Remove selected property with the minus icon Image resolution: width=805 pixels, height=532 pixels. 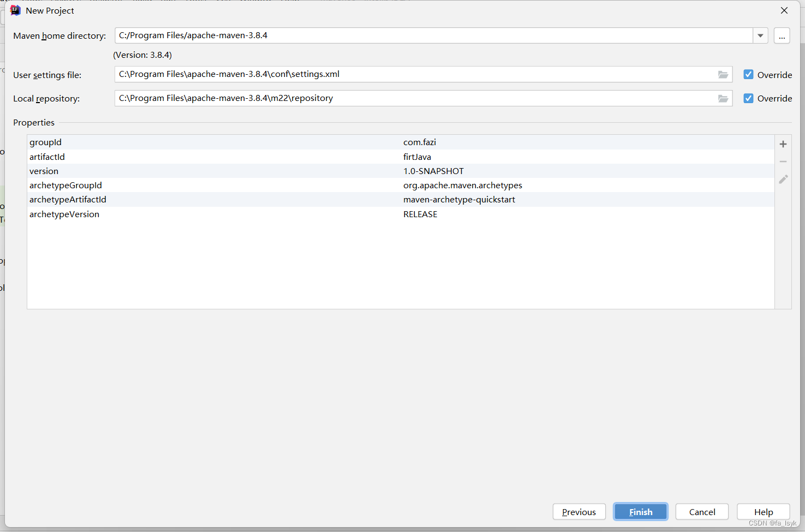click(783, 162)
